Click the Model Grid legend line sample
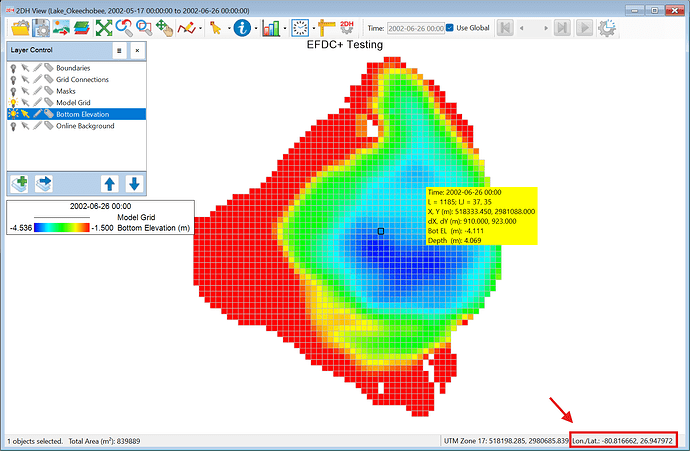This screenshot has width=690, height=451. (62, 217)
